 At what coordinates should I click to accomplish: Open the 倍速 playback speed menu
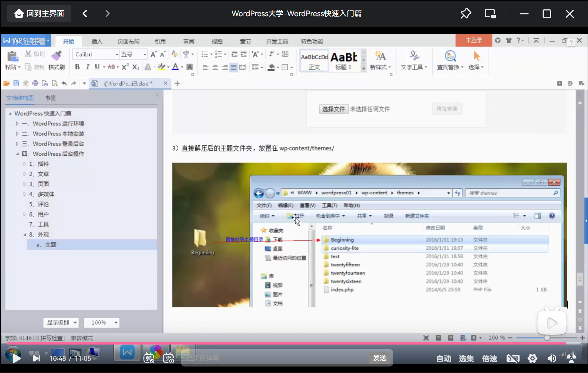point(490,359)
